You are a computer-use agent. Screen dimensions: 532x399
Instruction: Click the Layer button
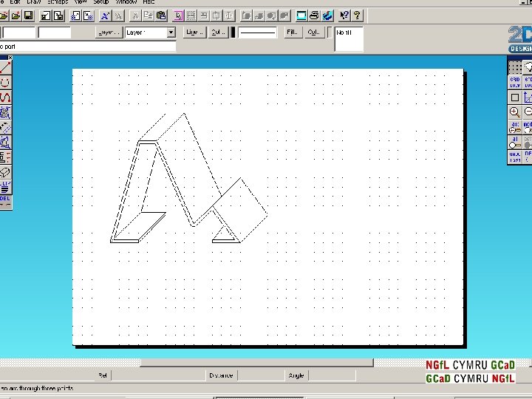[109, 33]
